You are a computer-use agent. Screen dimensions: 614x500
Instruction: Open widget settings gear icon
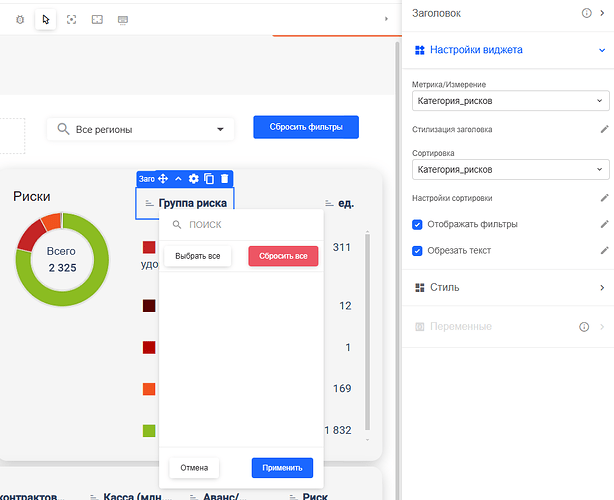click(194, 178)
